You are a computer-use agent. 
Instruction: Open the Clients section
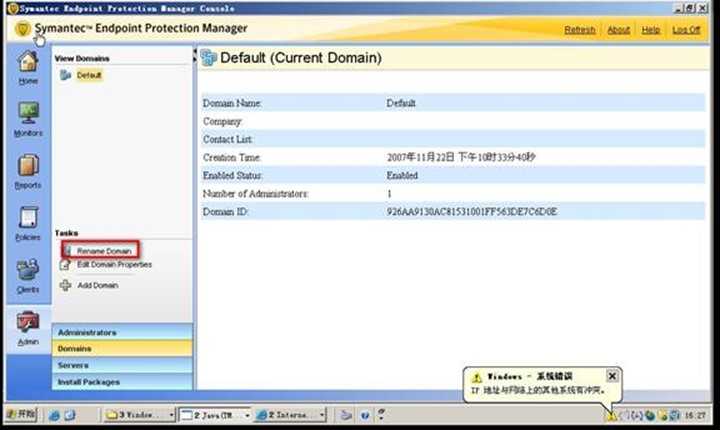[28, 276]
